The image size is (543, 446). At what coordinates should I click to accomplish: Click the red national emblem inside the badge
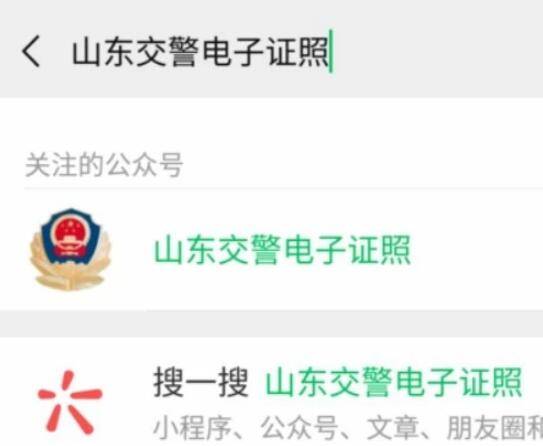click(x=70, y=236)
